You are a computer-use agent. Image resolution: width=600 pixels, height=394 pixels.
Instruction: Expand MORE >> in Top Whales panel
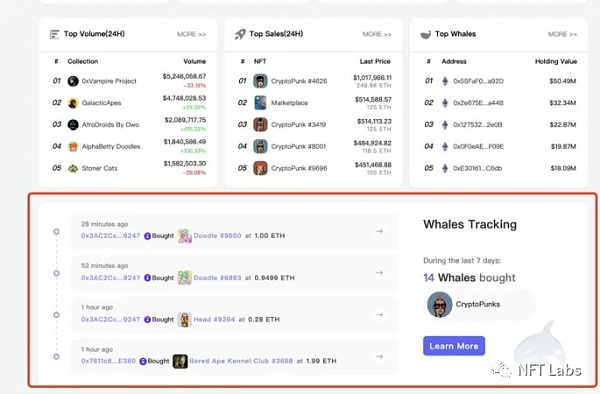(x=562, y=34)
